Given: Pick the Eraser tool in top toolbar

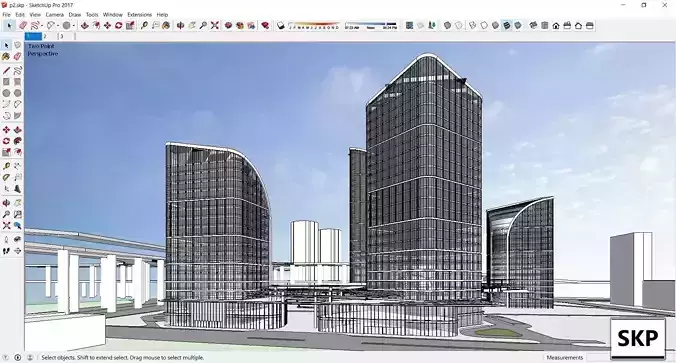Looking at the screenshot, I should [x=23, y=26].
